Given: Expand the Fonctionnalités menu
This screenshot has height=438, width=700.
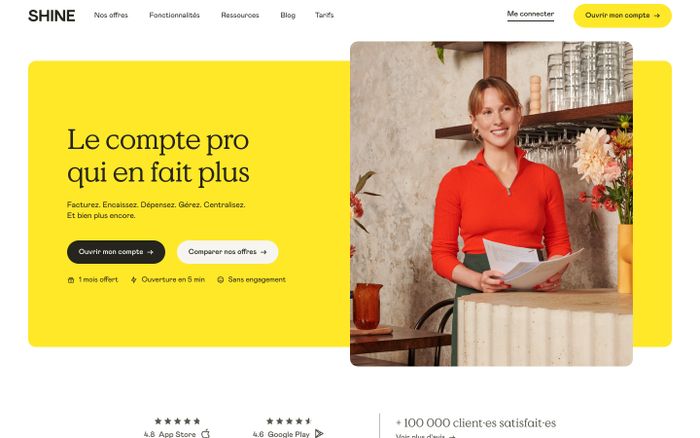Looking at the screenshot, I should 175,15.
